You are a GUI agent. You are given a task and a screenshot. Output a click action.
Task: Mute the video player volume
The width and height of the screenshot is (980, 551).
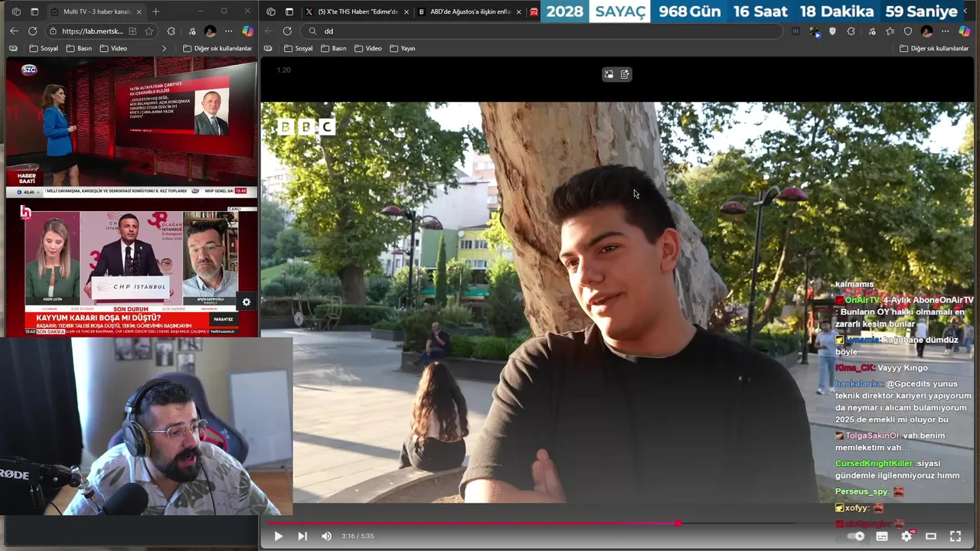tap(326, 536)
